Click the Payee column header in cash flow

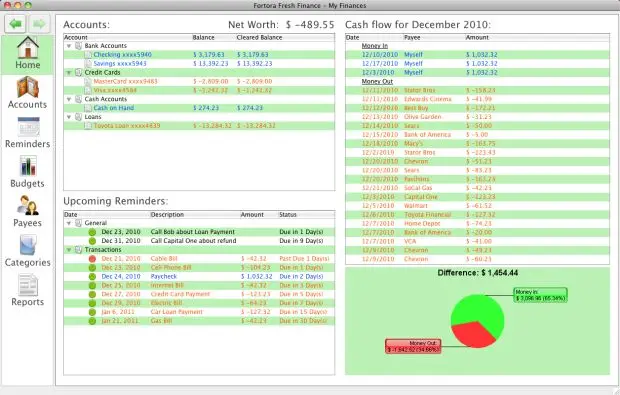click(412, 38)
